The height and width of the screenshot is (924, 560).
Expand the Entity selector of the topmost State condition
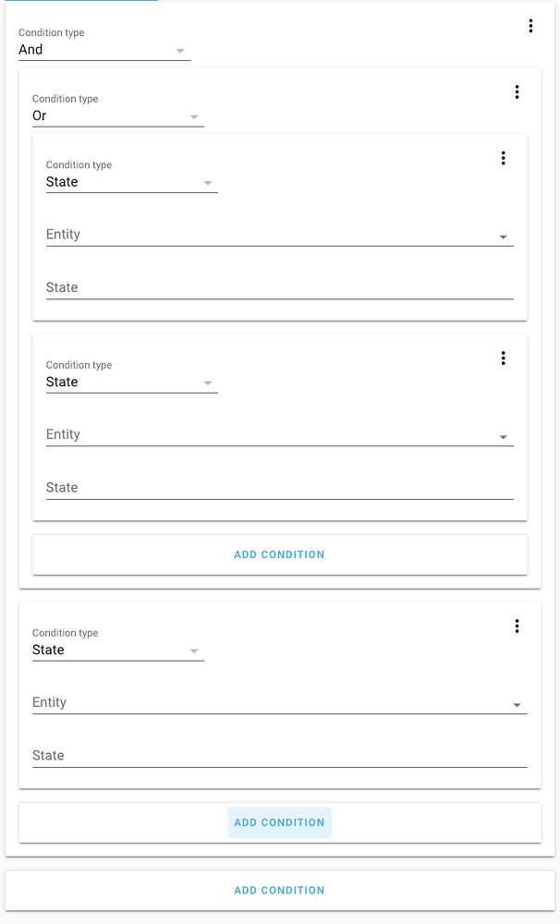pos(277,235)
